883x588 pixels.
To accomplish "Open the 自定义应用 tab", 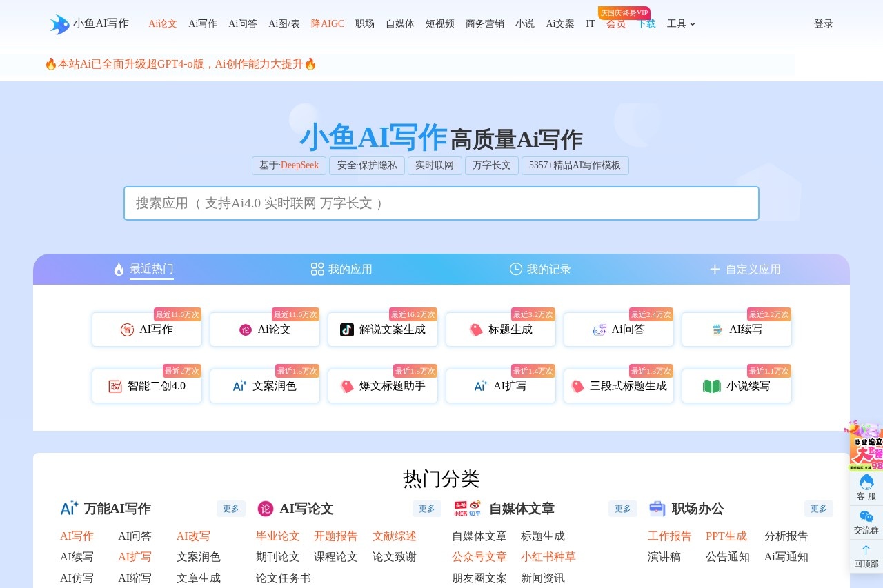I will pos(745,270).
